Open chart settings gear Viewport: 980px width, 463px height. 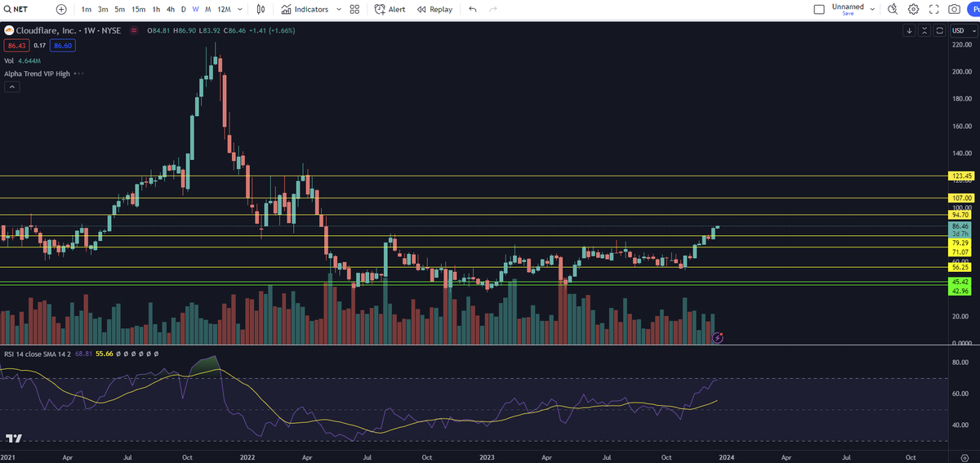tap(913, 9)
